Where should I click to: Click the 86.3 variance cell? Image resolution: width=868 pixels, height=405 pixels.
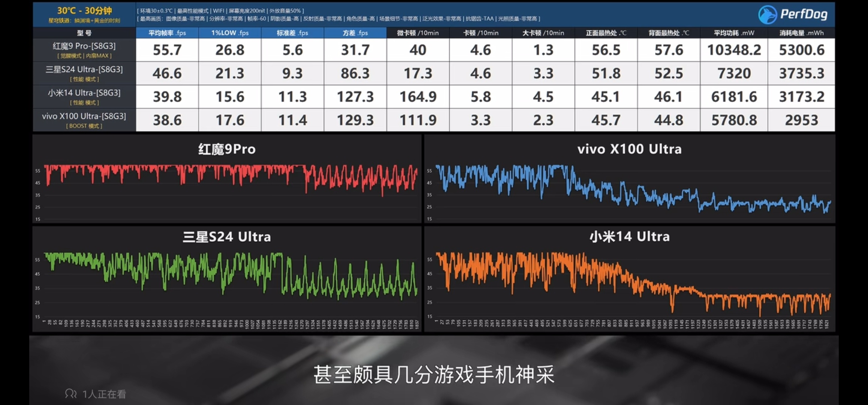355,73
